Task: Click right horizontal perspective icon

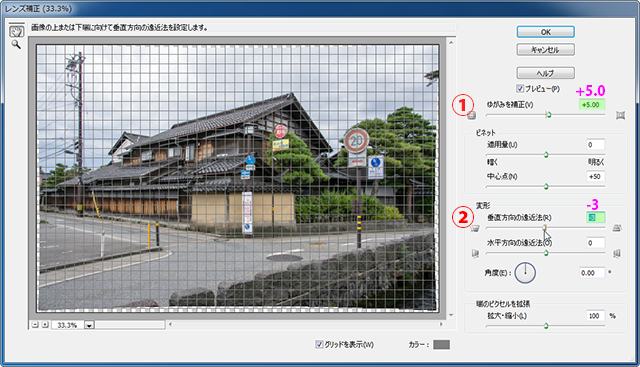Action: click(x=617, y=254)
